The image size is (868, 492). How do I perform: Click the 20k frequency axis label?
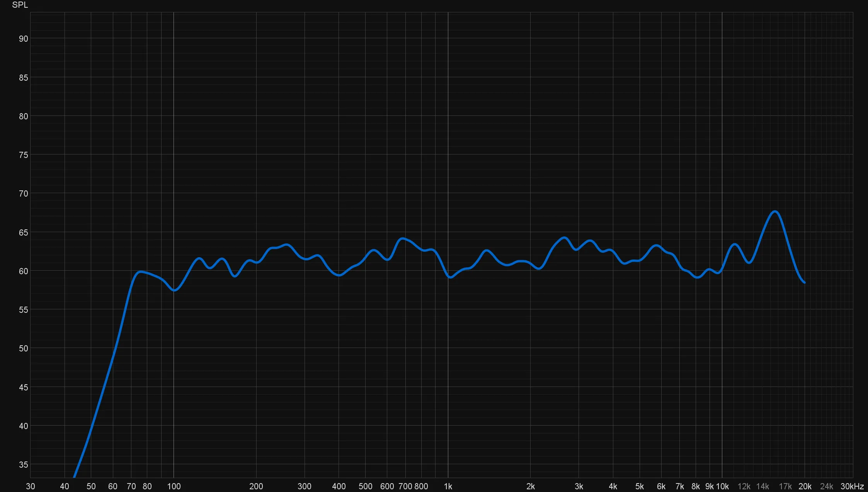pos(805,486)
